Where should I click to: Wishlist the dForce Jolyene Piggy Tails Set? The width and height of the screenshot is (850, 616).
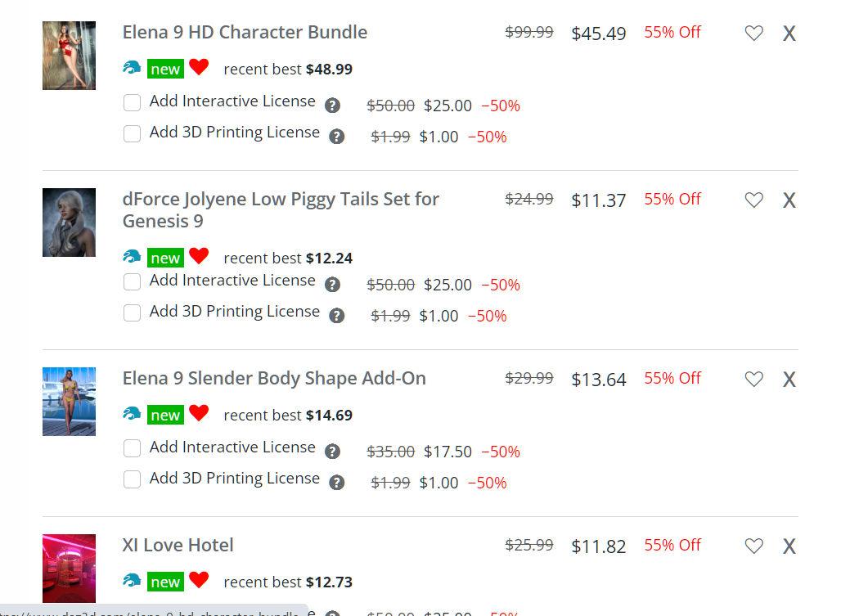753,200
